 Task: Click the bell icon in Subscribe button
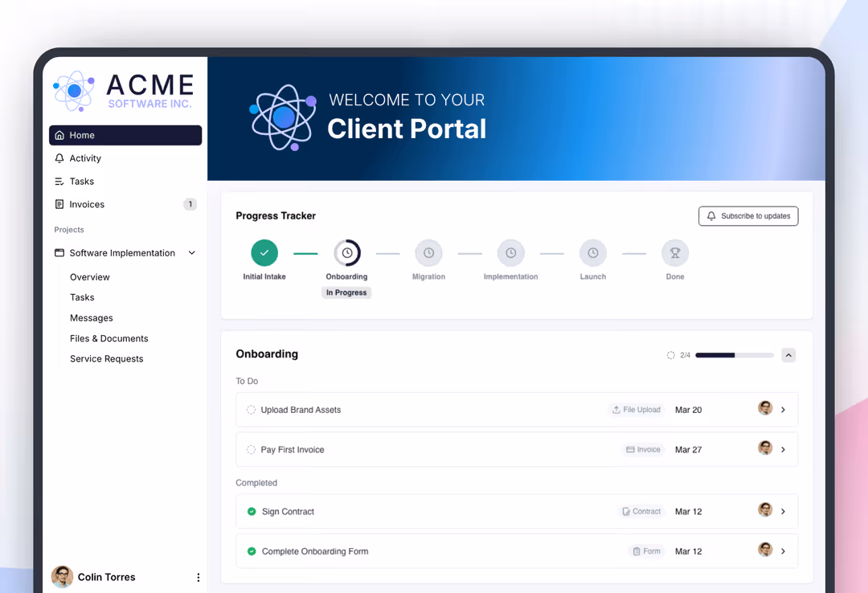tap(711, 216)
